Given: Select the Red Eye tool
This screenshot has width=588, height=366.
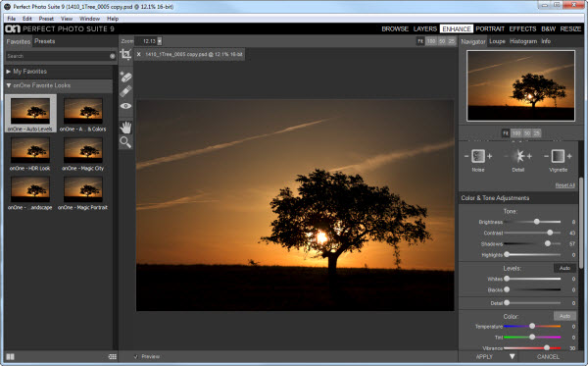Looking at the screenshot, I should (x=125, y=106).
